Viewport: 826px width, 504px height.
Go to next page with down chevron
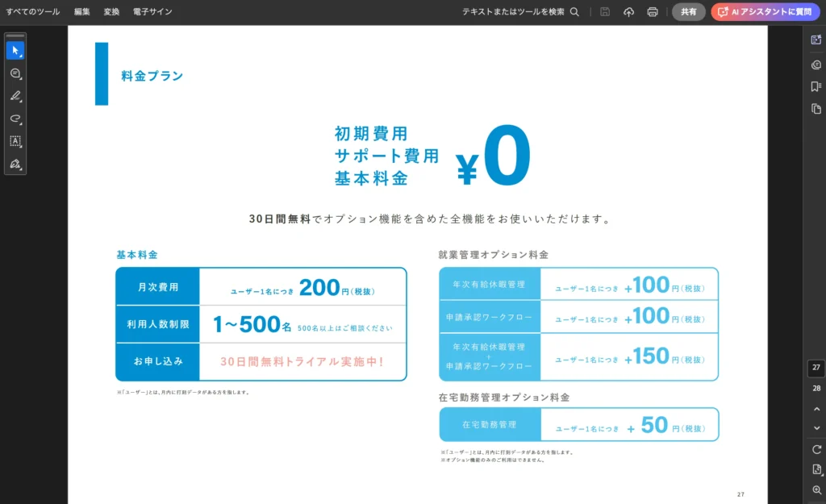816,428
